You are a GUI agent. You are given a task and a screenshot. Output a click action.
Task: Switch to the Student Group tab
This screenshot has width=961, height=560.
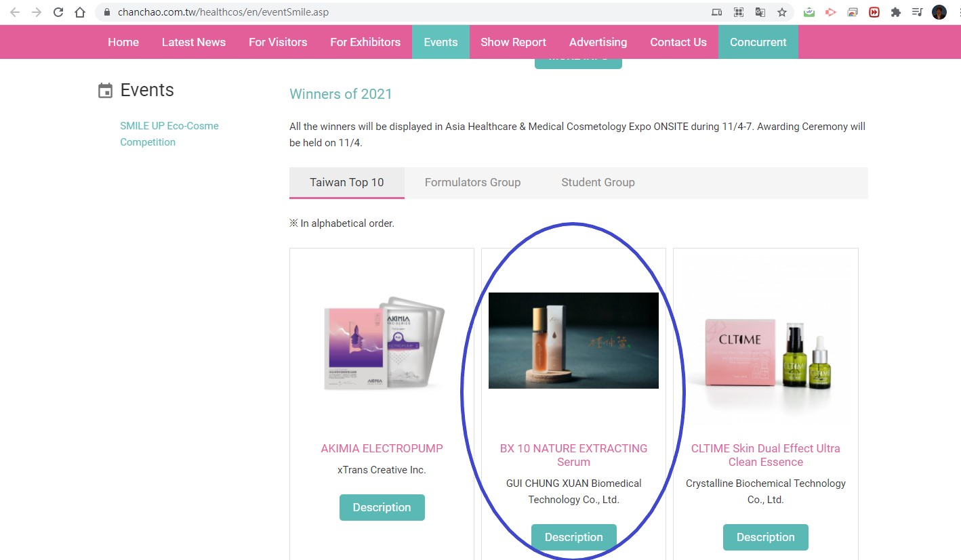pos(598,182)
